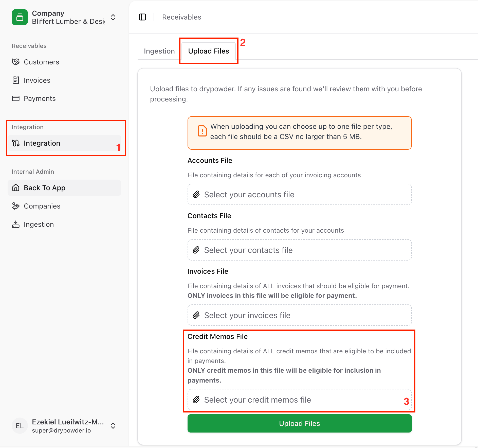Click the sidebar Ingestion download icon
The height and width of the screenshot is (448, 478).
click(x=16, y=224)
